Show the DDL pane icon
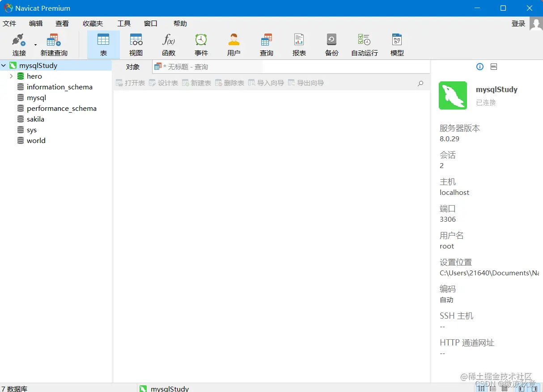 [x=494, y=67]
